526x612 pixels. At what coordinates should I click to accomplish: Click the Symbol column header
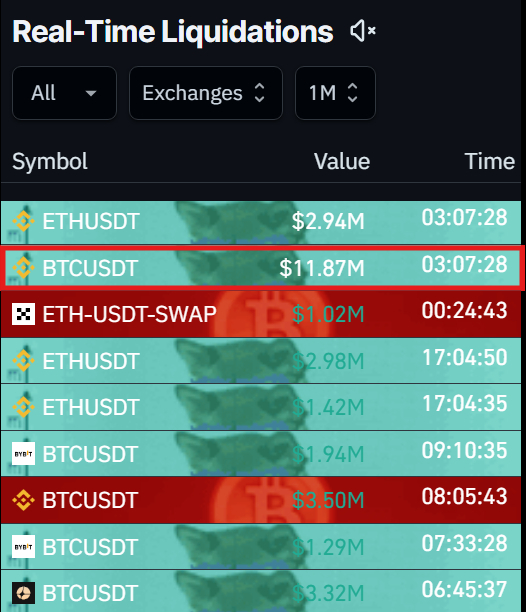50,161
